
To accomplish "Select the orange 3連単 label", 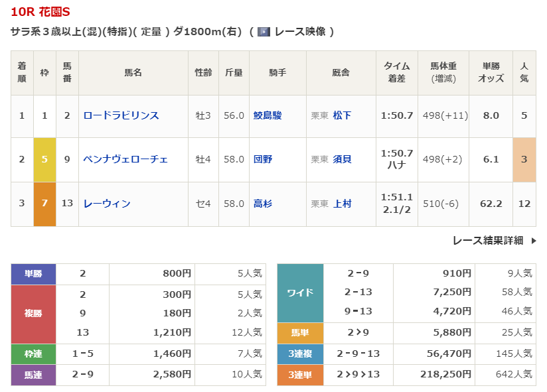I will 299,375.
